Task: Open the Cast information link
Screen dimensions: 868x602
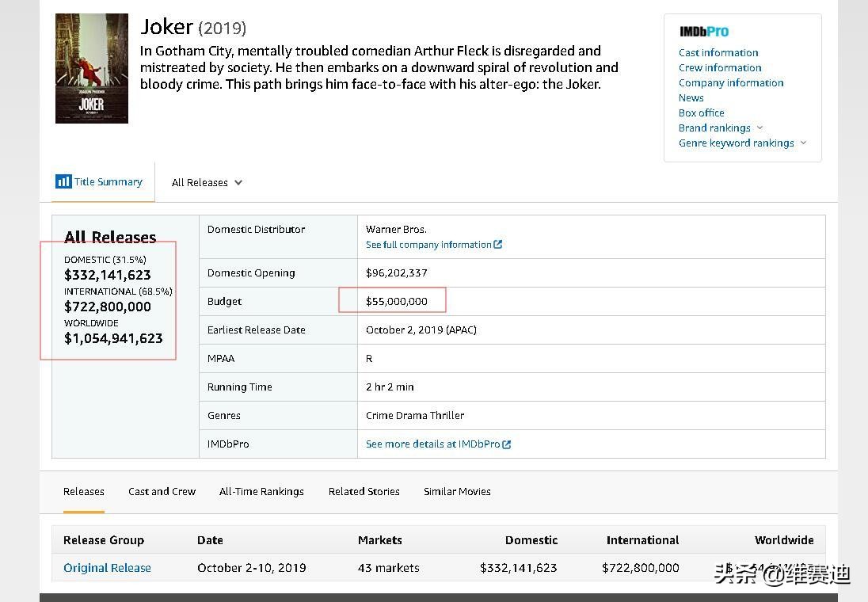Action: coord(718,52)
